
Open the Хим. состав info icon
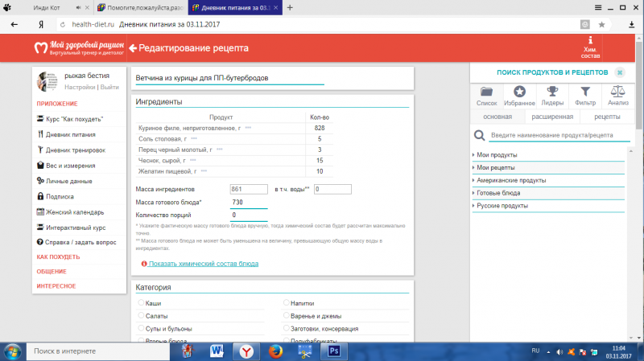point(590,40)
